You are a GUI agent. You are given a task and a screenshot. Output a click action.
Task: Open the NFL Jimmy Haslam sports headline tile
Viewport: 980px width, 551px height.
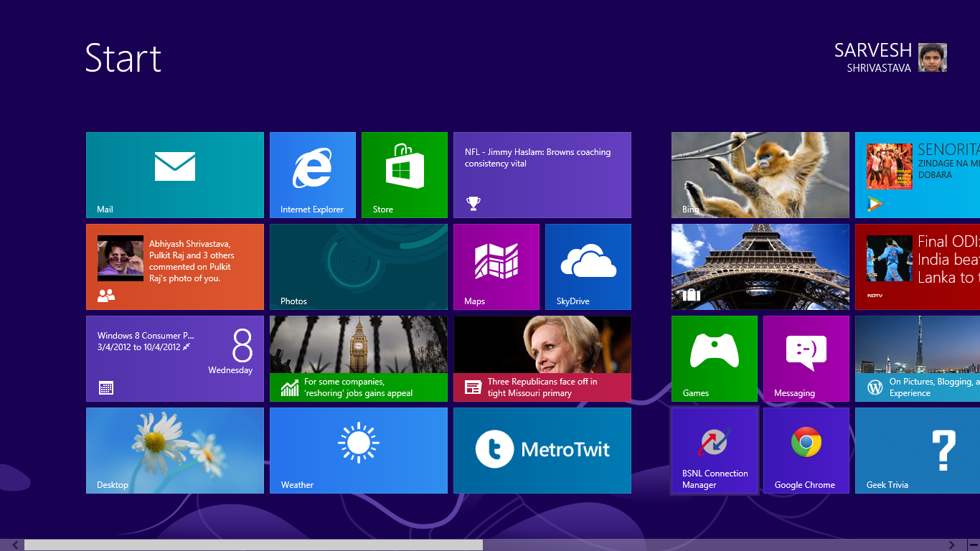(x=542, y=174)
